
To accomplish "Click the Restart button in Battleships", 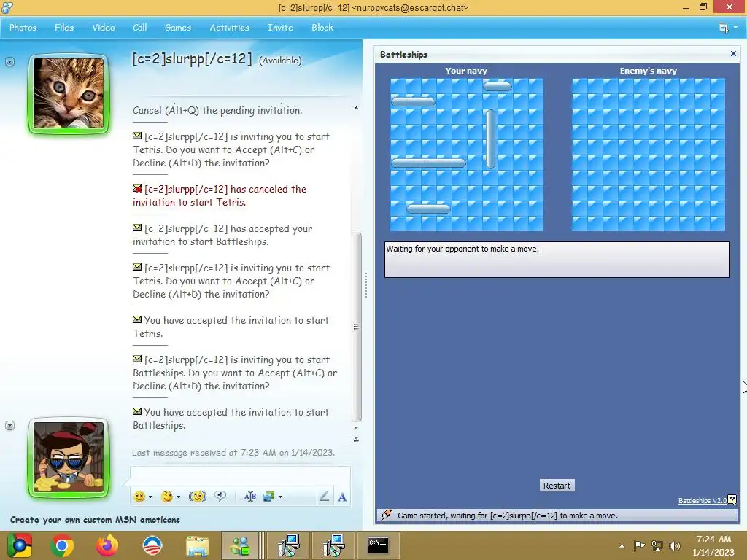I will pos(557,485).
